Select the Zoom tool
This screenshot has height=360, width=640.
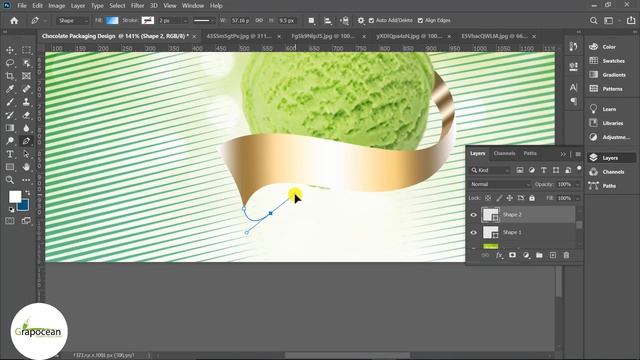[10, 180]
